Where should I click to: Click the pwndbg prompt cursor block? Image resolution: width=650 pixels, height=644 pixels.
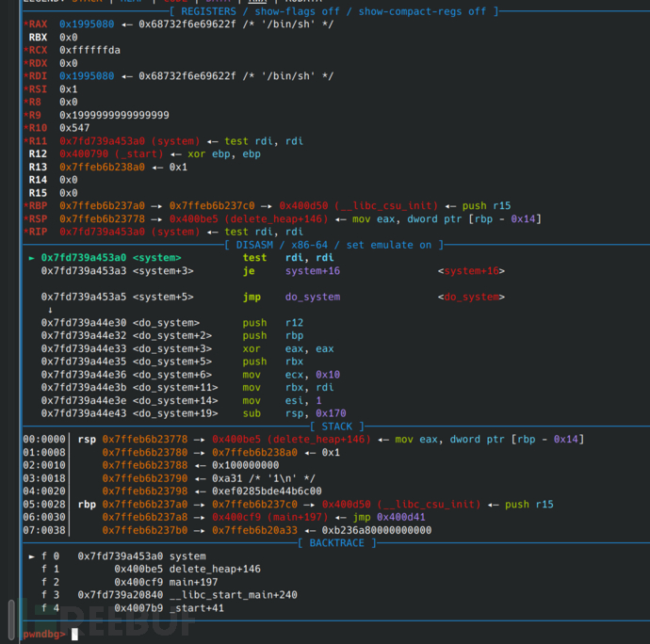(74, 634)
